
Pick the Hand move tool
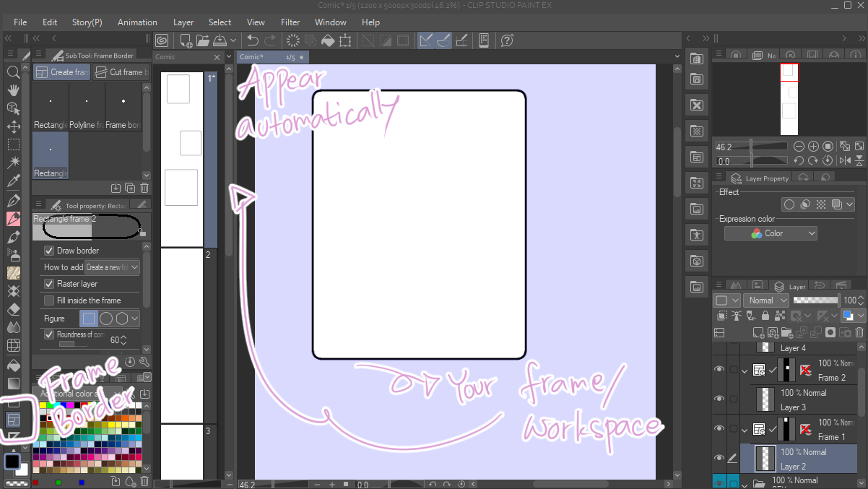(x=13, y=90)
